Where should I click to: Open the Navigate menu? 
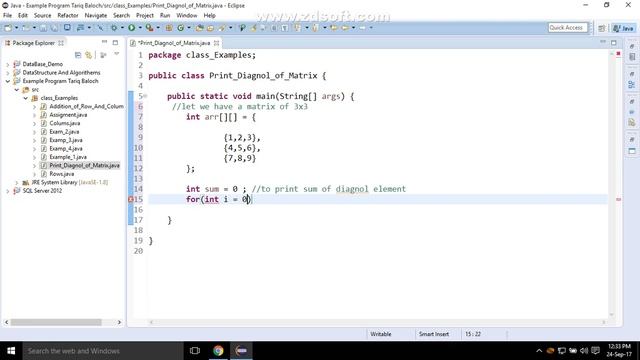[x=96, y=16]
